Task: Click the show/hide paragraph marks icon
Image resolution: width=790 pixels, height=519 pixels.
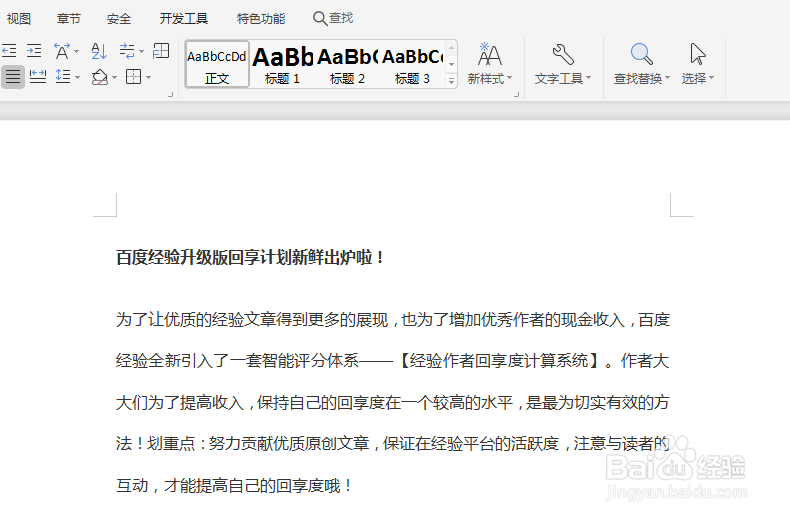Action: click(x=127, y=51)
